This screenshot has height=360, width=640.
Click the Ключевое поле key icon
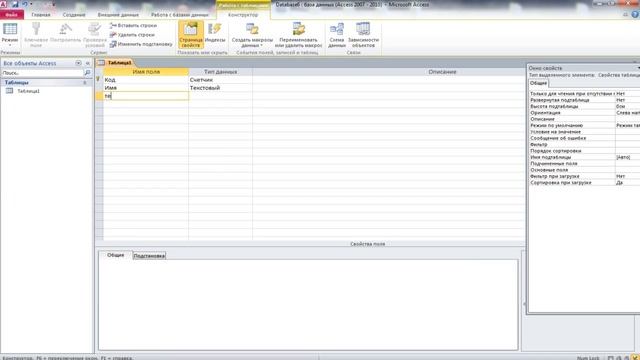tap(36, 35)
